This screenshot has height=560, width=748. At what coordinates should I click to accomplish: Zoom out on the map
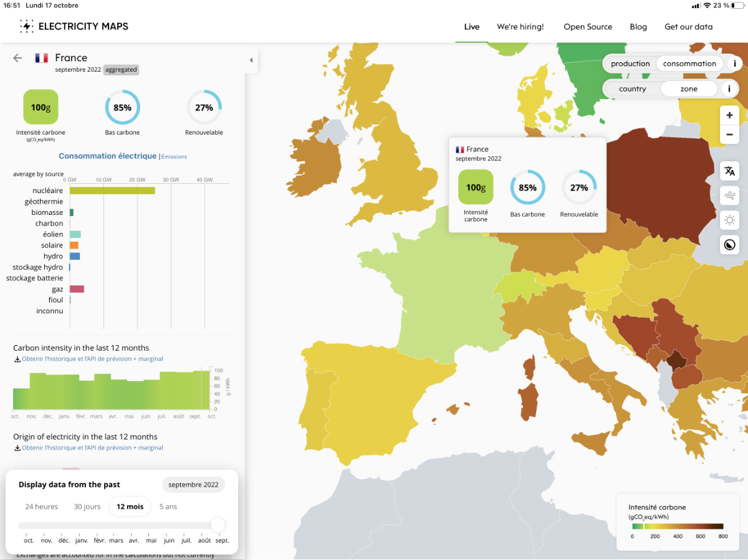pyautogui.click(x=729, y=135)
